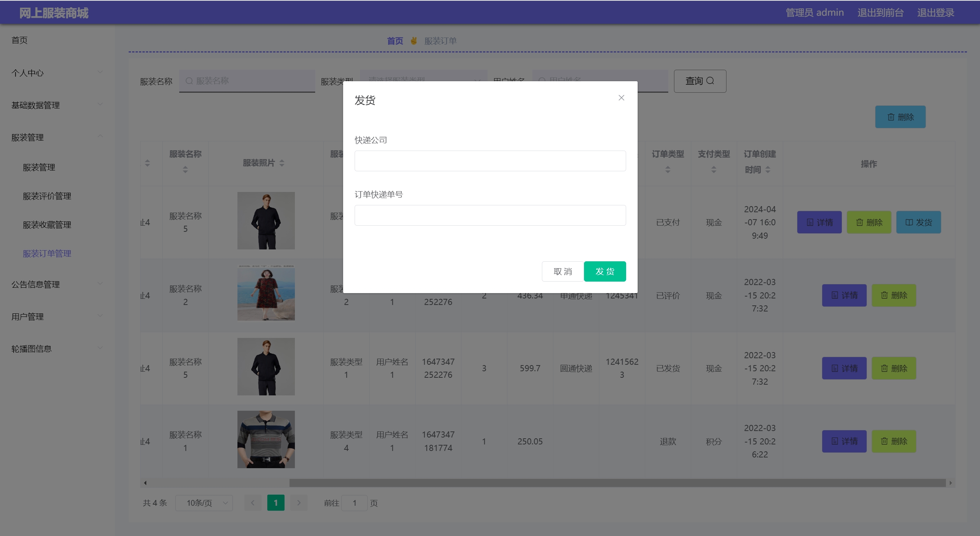Open 服装收藏管理 menu item

pyautogui.click(x=47, y=225)
